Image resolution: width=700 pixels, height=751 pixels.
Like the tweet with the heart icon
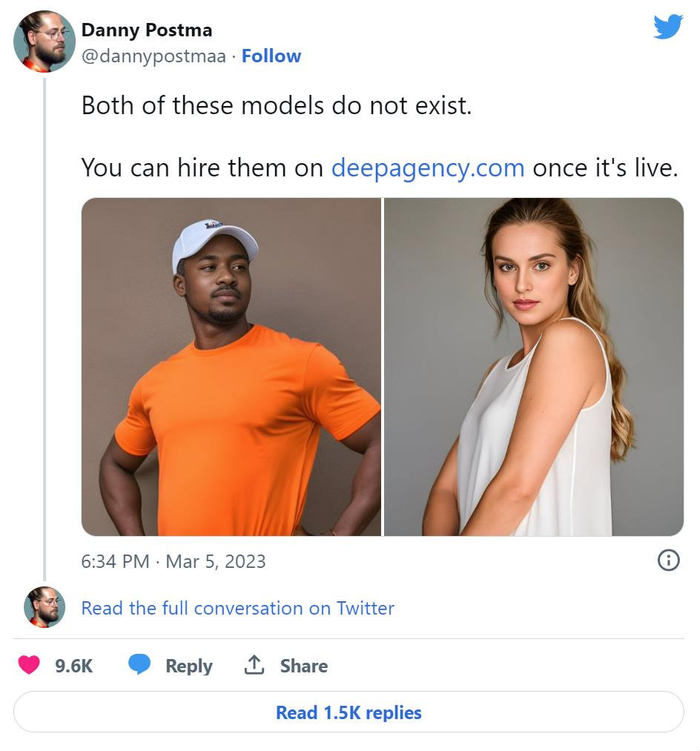pyautogui.click(x=30, y=665)
